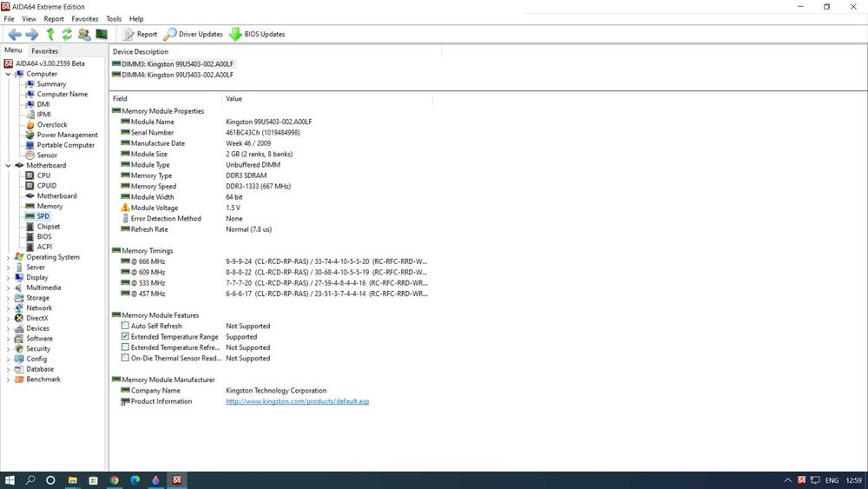
Task: Collapse the Motherboard tree node
Action: [x=9, y=165]
